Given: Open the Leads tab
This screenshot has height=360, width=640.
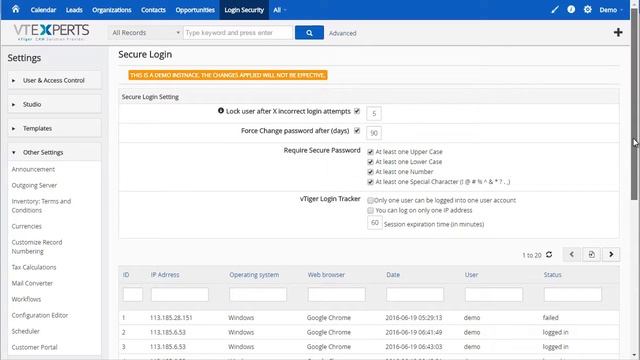Looking at the screenshot, I should pos(74,10).
